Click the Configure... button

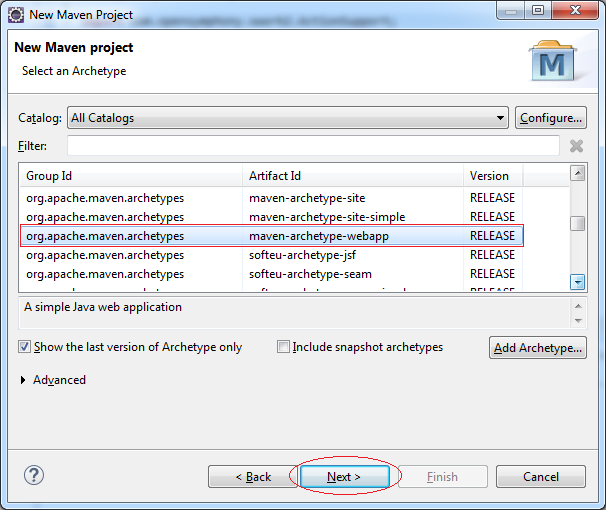[x=551, y=118]
